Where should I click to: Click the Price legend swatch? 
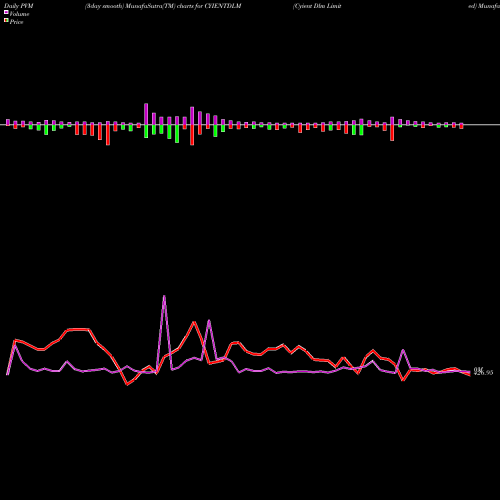[6, 21]
